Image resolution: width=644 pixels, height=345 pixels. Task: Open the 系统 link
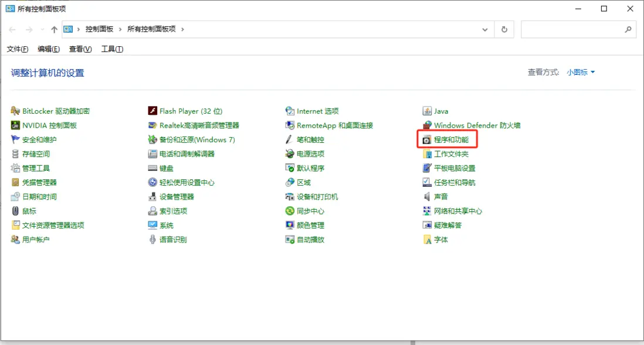pyautogui.click(x=167, y=225)
